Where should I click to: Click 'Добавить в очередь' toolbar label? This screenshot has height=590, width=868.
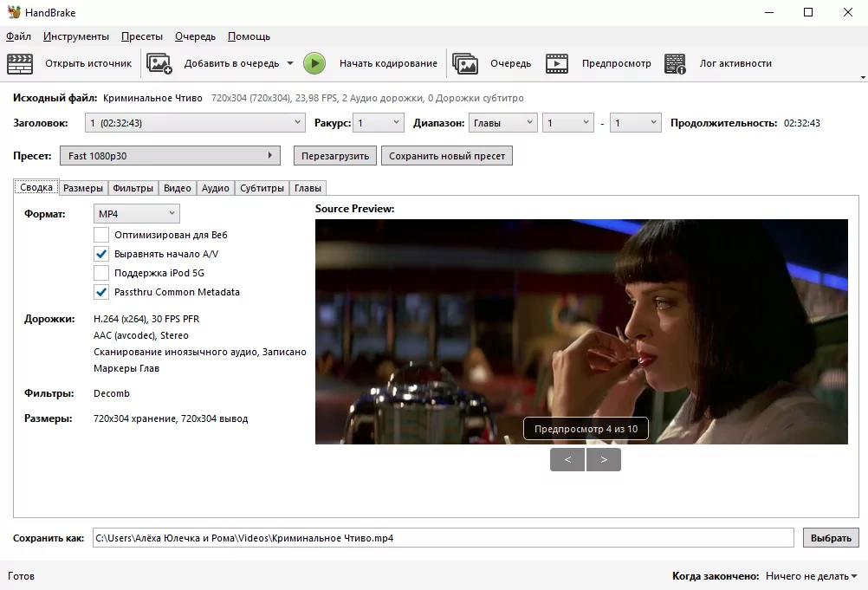231,63
